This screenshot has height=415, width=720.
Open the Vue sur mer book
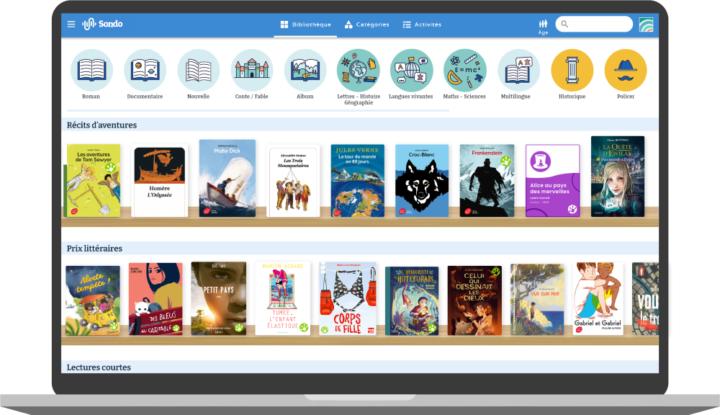(537, 299)
